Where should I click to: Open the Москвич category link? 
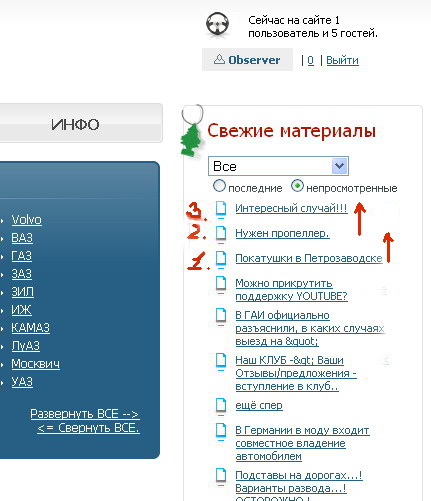[36, 364]
